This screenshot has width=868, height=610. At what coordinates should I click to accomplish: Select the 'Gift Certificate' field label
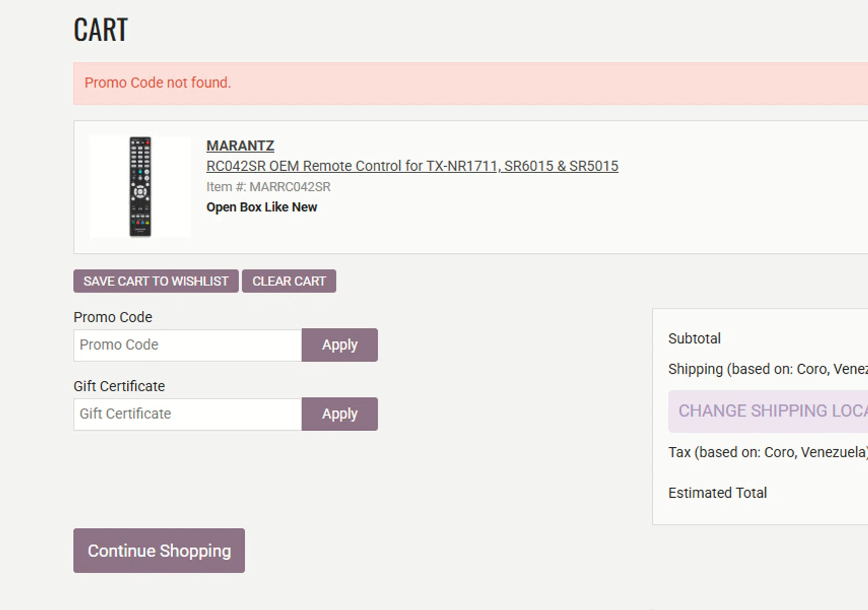tap(119, 386)
